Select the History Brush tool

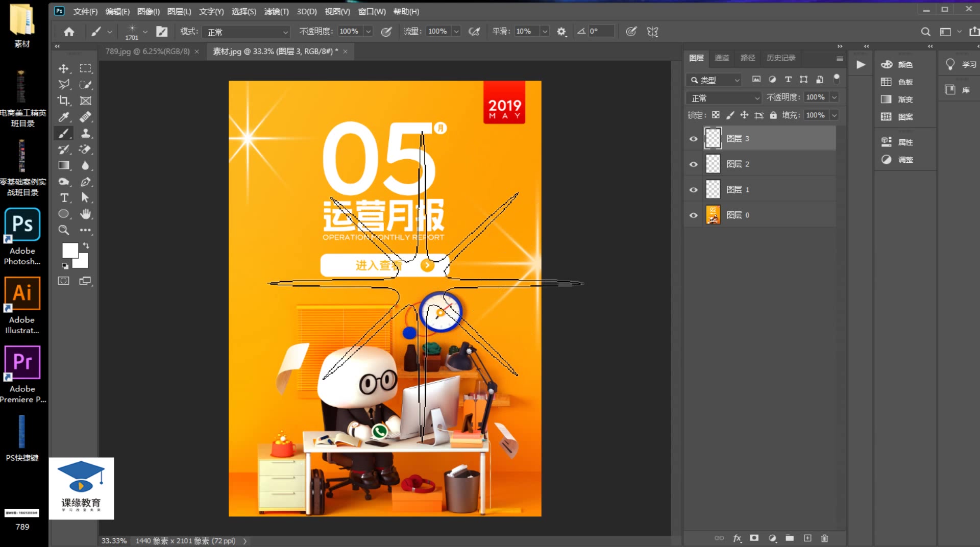(x=64, y=150)
